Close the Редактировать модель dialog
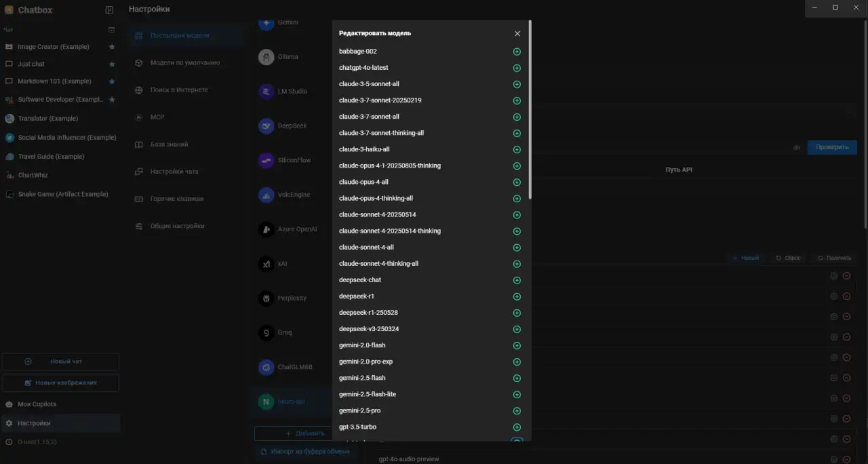This screenshot has width=868, height=464. pyautogui.click(x=517, y=33)
